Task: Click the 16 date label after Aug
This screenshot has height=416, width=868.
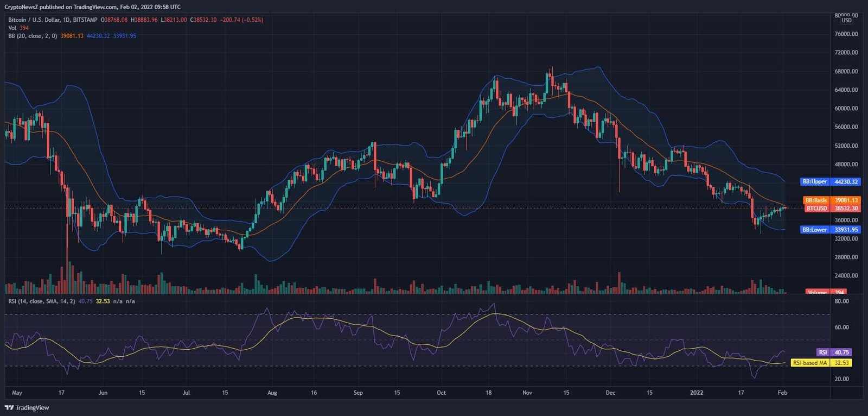Action: coord(314,393)
